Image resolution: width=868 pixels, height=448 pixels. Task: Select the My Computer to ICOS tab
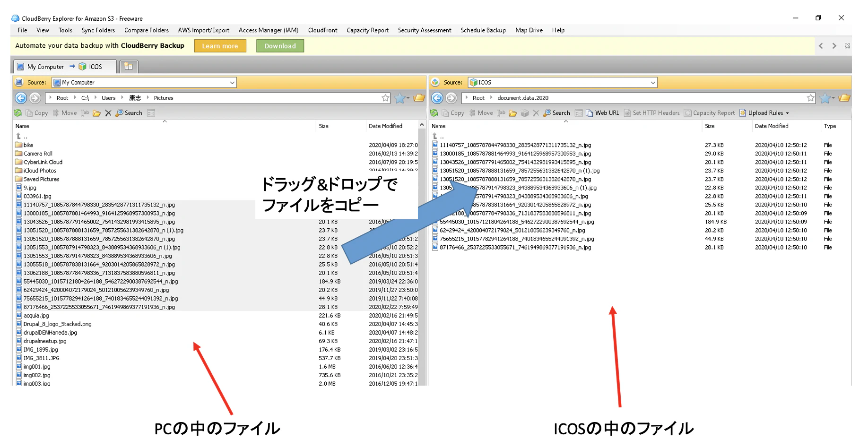[x=65, y=67]
